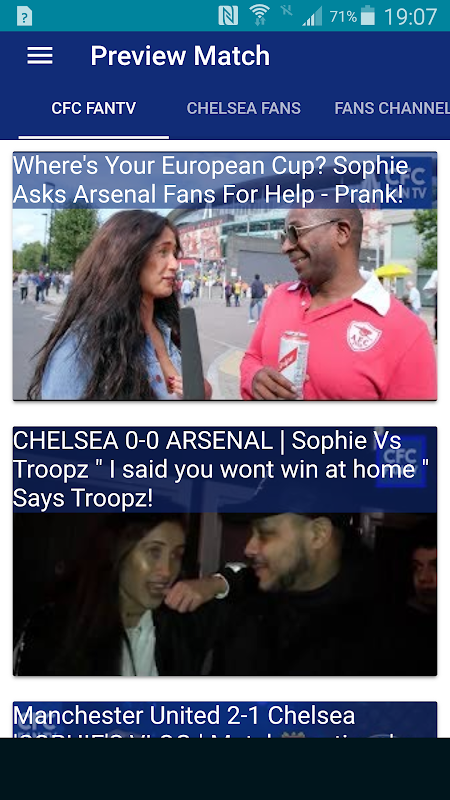Viewport: 450px width, 800px height.
Task: Switch to the CHELSEA FANS tab
Action: coord(243,108)
